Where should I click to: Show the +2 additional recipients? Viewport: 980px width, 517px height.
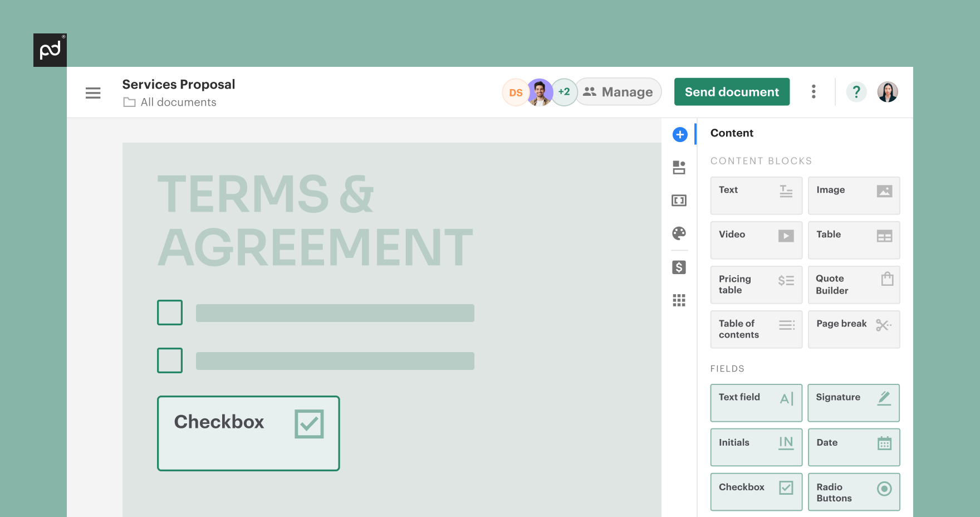(564, 92)
